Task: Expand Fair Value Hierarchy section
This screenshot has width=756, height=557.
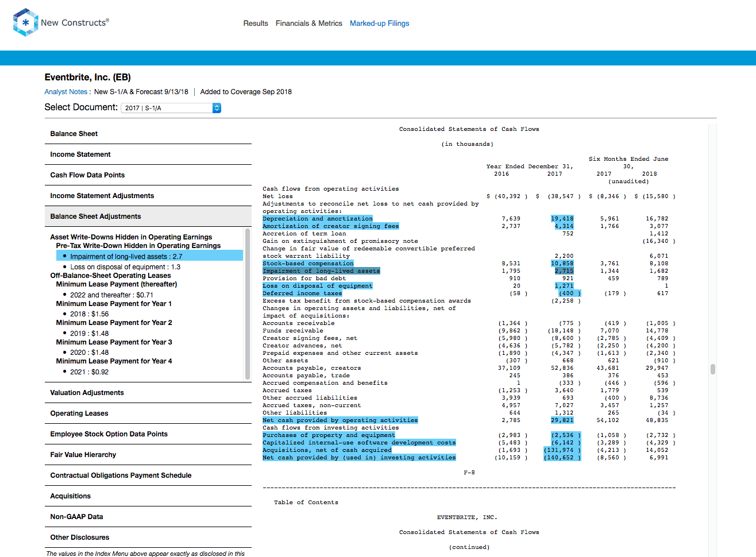Action: pos(148,455)
